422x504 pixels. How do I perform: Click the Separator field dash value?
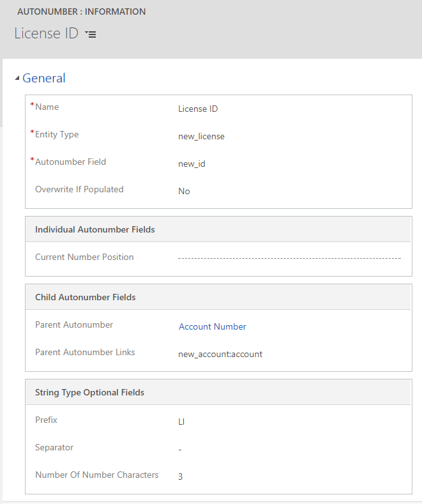tap(180, 450)
